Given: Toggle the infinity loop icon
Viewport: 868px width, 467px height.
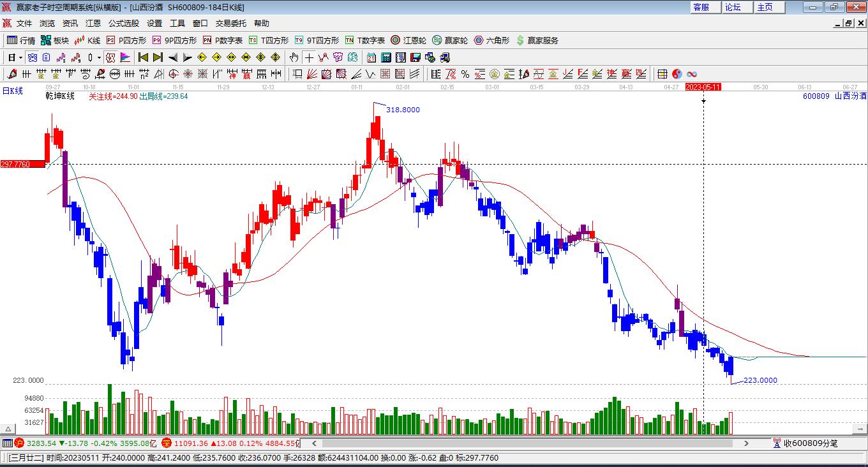Looking at the screenshot, I should (x=692, y=74).
